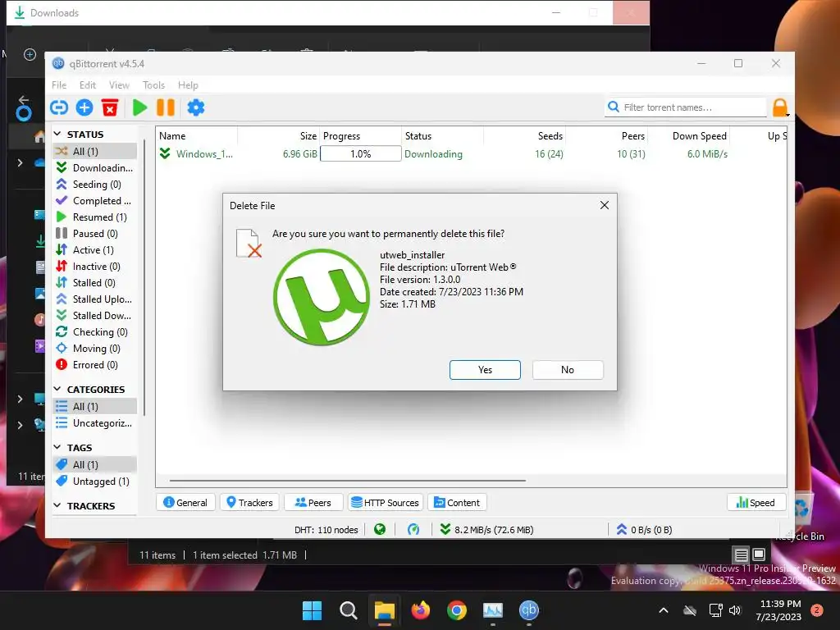Click No in Delete File dialog
Viewport: 840px width, 630px height.
[568, 370]
